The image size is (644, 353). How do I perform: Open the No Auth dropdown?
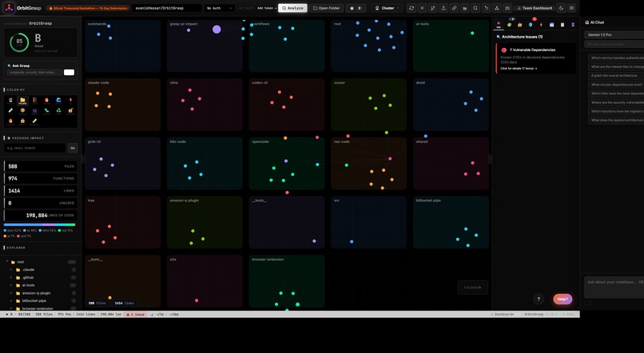220,8
